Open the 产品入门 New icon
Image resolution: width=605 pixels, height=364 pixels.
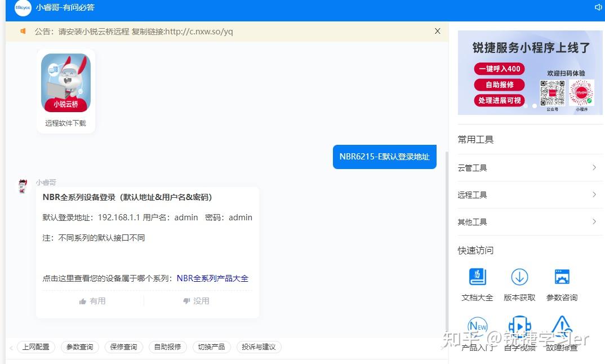477,327
